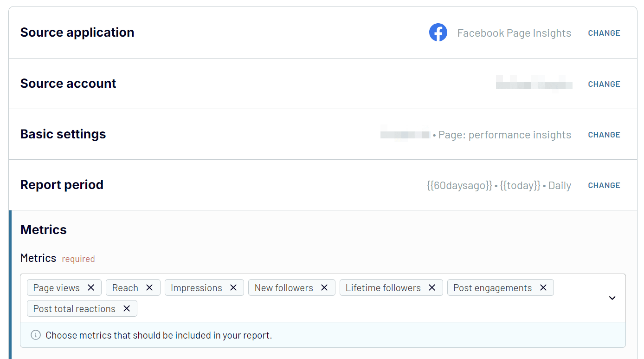Open the Source application section header
This screenshot has height=359, width=644.
(x=77, y=33)
